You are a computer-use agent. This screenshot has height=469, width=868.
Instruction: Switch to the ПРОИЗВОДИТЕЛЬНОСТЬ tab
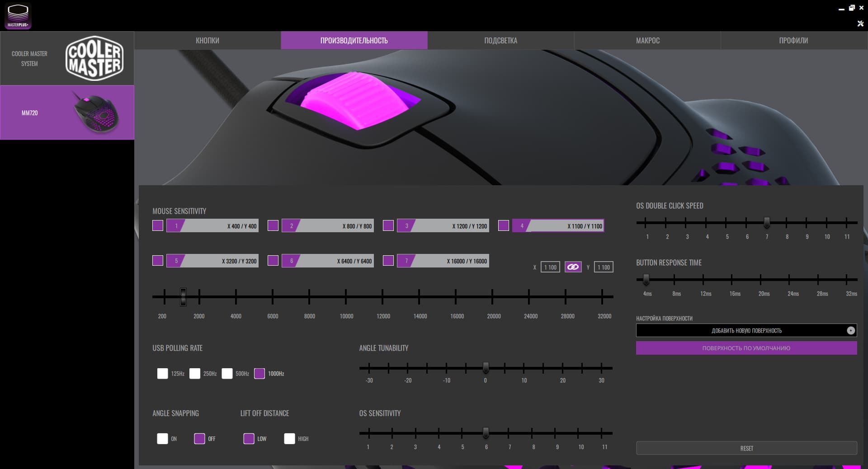click(x=354, y=40)
